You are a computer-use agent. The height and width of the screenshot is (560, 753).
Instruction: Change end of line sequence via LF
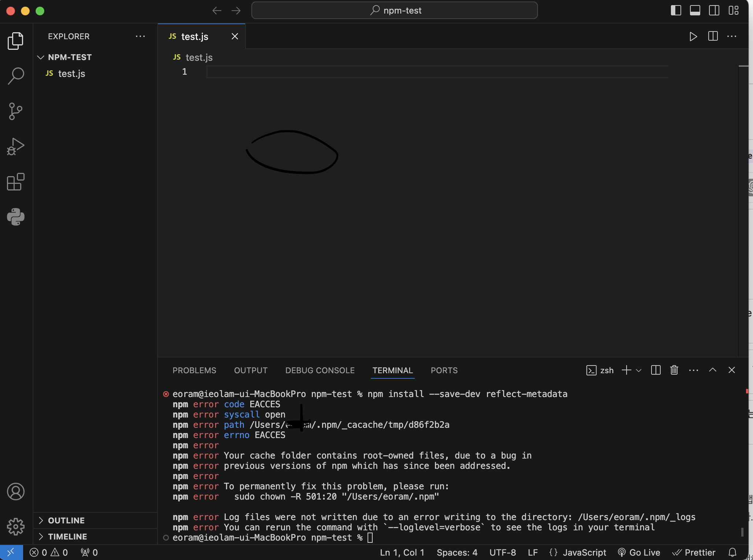click(533, 552)
